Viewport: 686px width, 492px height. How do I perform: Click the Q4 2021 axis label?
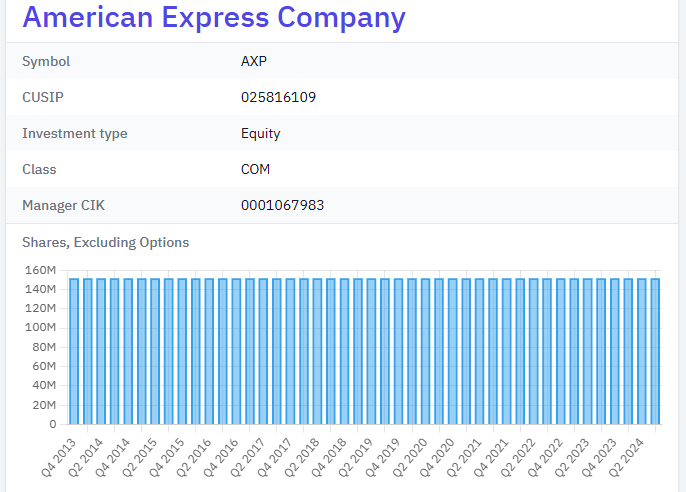pos(492,457)
